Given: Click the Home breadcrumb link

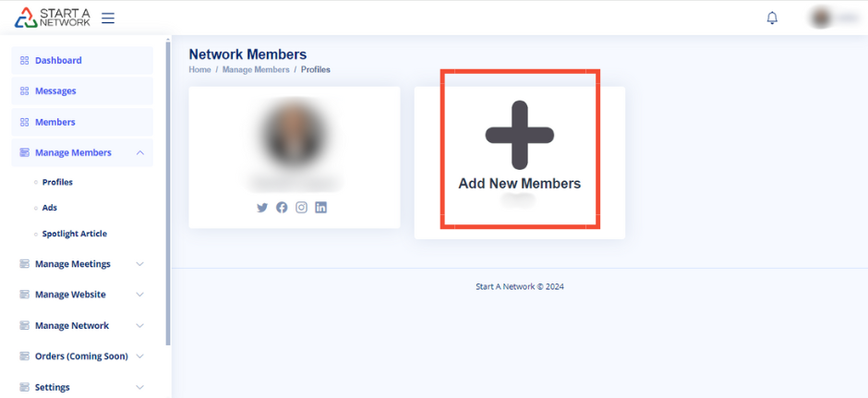Looking at the screenshot, I should coord(199,70).
